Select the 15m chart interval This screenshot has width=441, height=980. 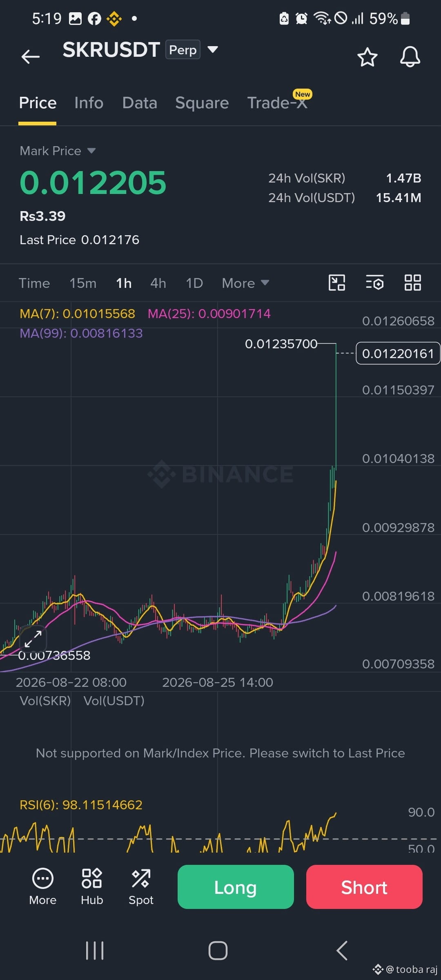pos(83,283)
